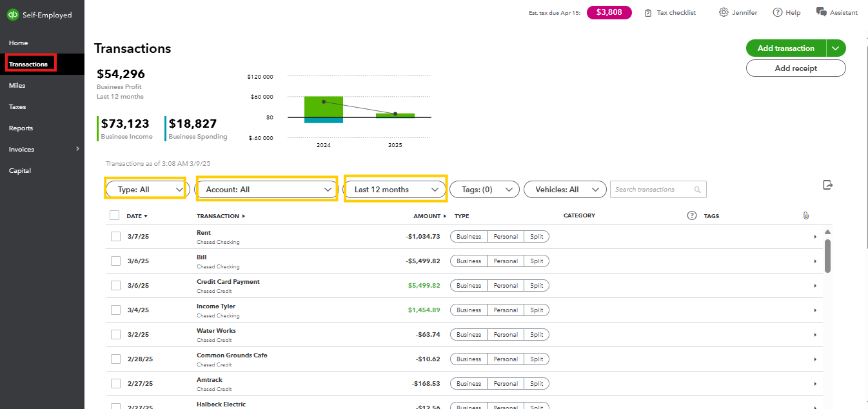
Task: Click the -$1,034.73 amount
Action: coord(423,237)
